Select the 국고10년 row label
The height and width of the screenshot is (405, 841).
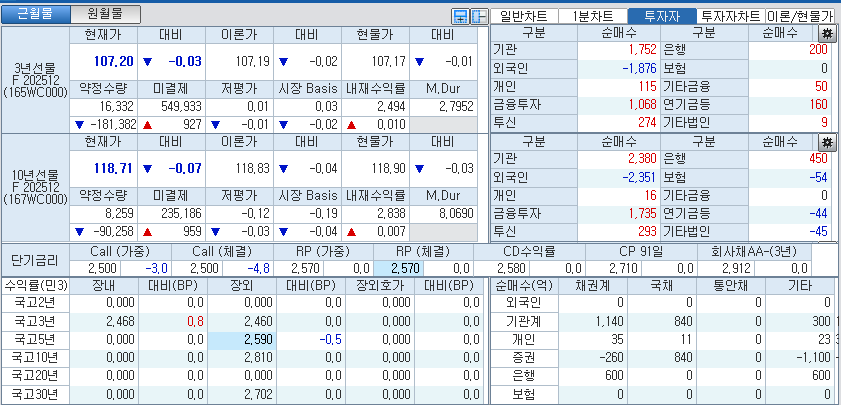tap(35, 358)
